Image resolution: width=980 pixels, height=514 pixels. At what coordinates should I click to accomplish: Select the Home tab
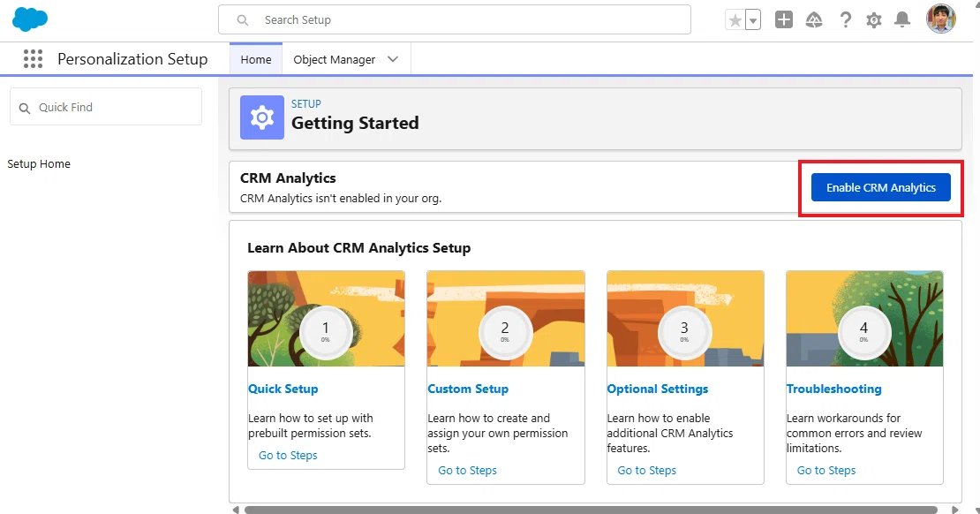(256, 59)
